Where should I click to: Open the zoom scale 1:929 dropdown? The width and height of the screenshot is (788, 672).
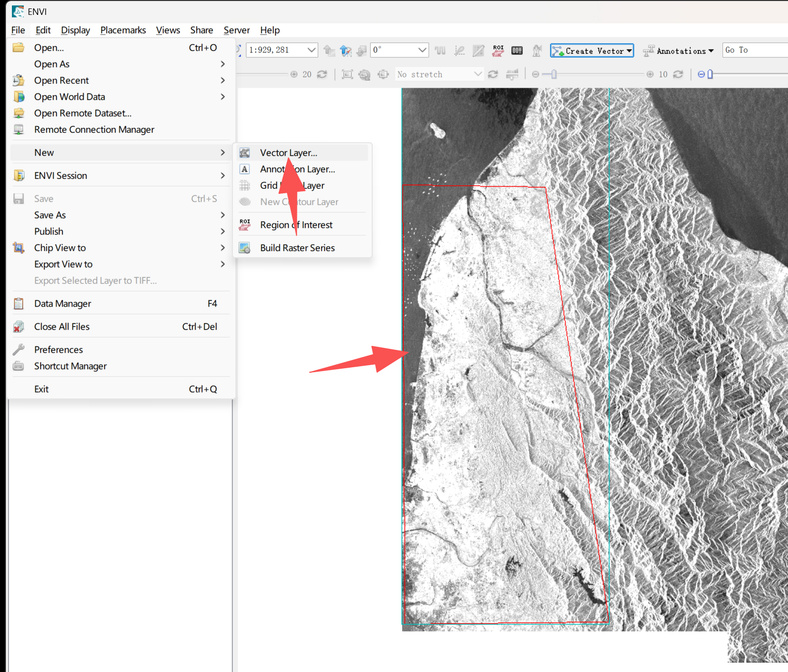click(x=312, y=50)
